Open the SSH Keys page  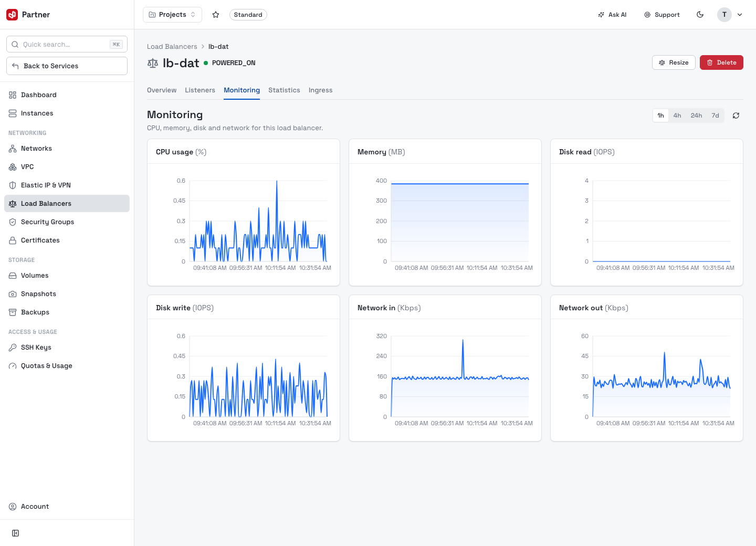(x=67, y=348)
